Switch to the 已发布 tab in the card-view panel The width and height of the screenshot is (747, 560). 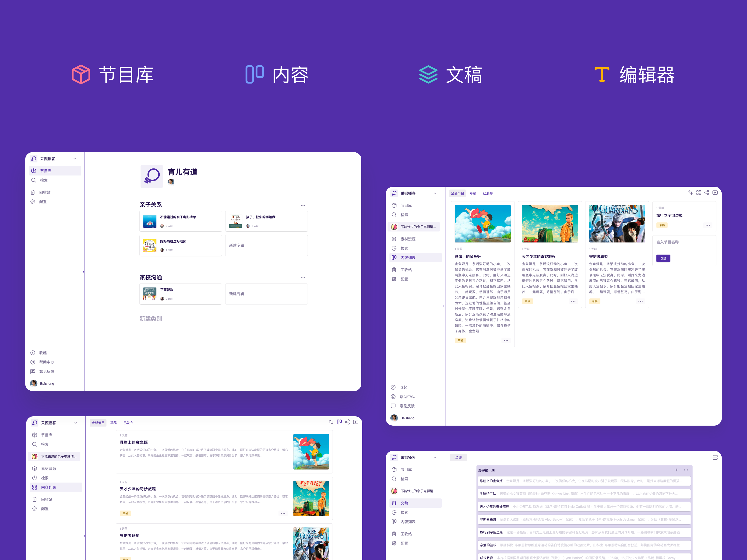click(487, 193)
